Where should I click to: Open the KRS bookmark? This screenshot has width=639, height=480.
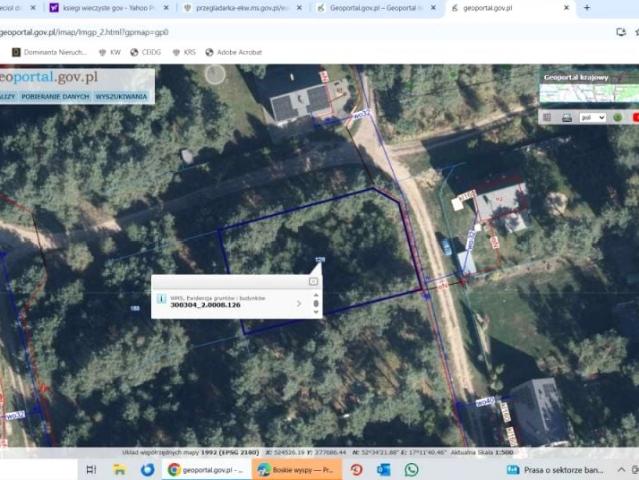184,52
